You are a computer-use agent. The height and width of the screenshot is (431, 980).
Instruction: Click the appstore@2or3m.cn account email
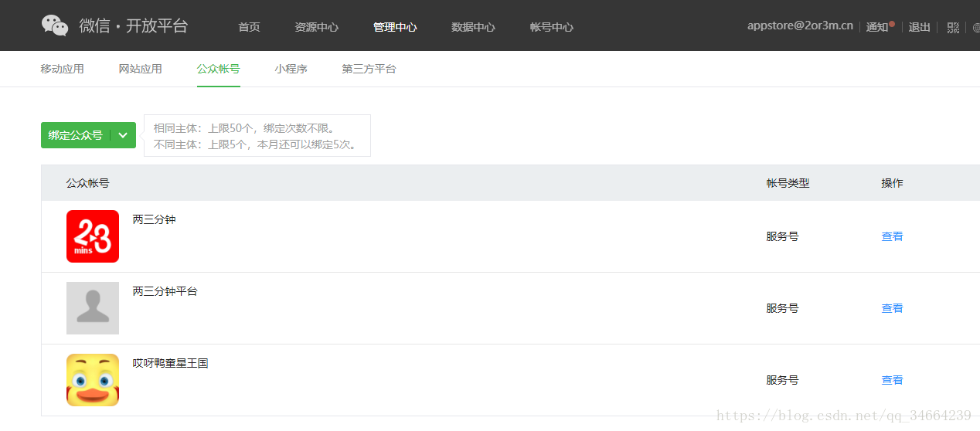click(800, 25)
